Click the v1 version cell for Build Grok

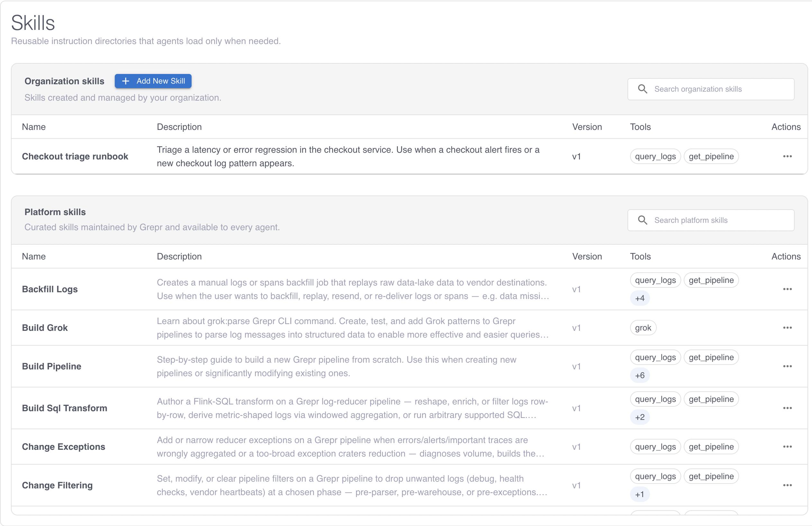tap(576, 328)
